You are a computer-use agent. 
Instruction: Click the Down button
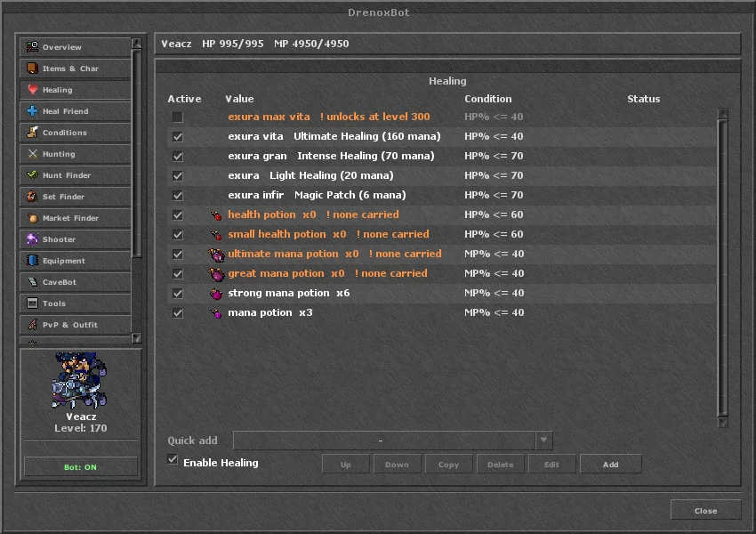397,464
